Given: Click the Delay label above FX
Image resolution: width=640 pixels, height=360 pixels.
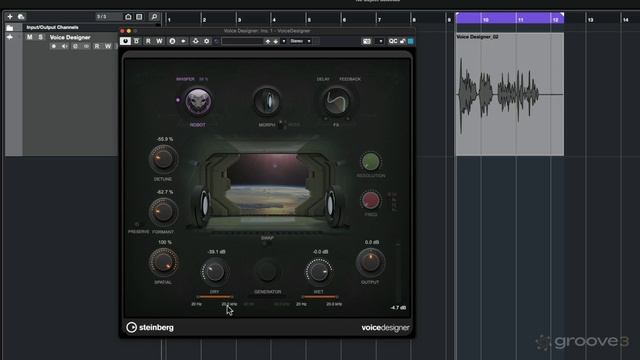Looking at the screenshot, I should tap(323, 79).
